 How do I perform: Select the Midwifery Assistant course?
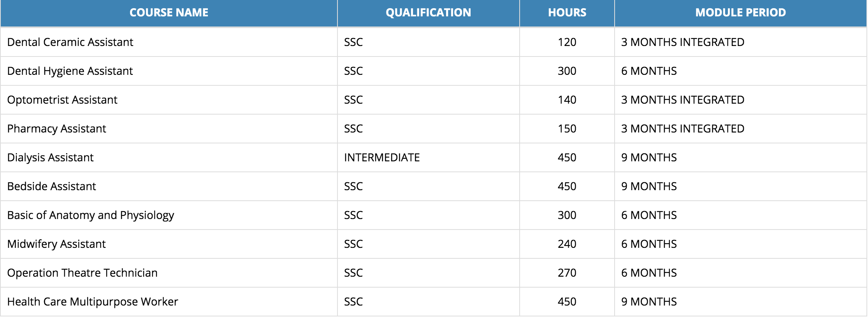click(56, 244)
